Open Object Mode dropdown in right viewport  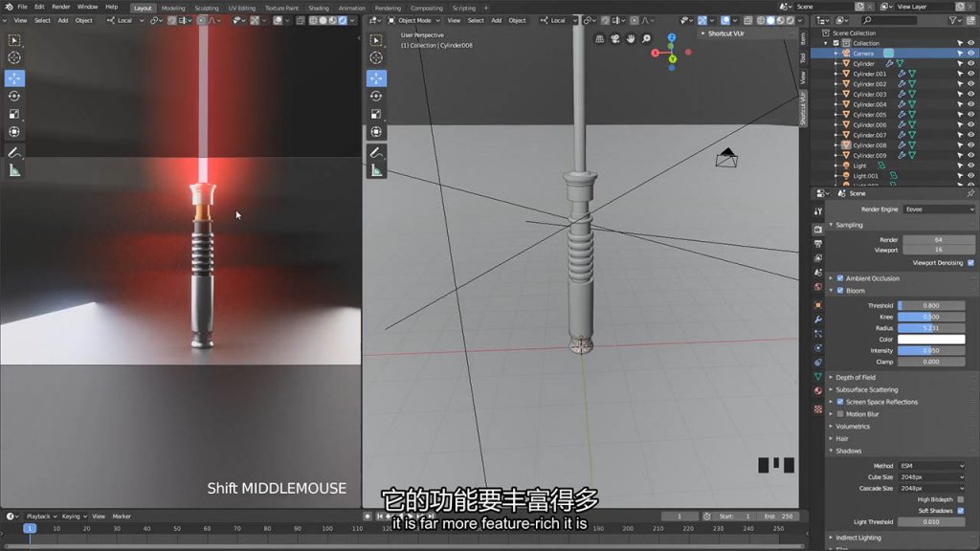coord(414,21)
